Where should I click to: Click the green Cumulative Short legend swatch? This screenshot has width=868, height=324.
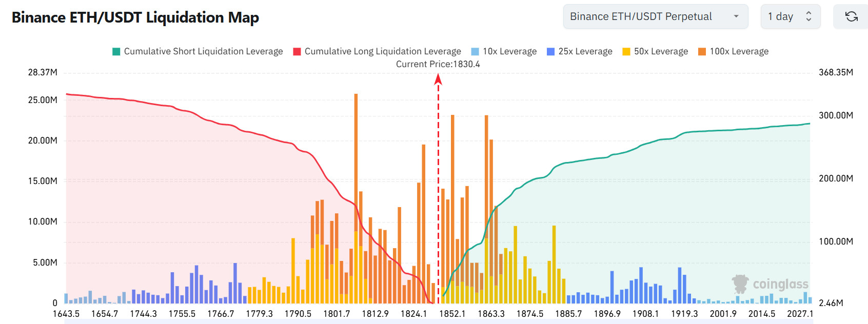116,51
